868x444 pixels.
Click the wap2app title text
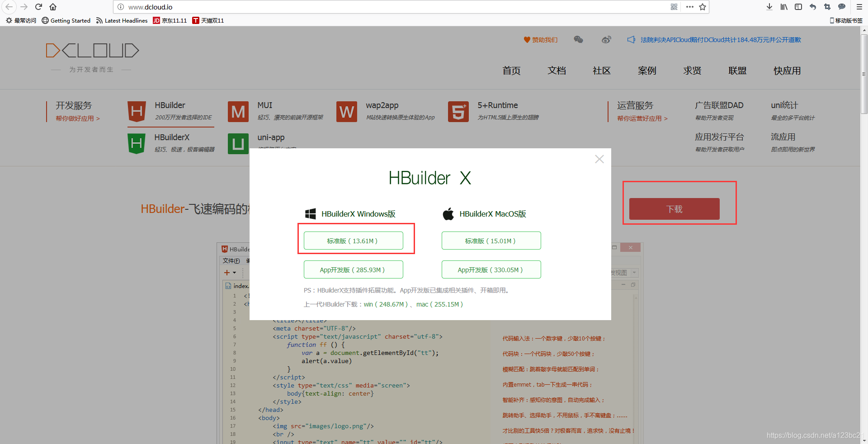382,105
